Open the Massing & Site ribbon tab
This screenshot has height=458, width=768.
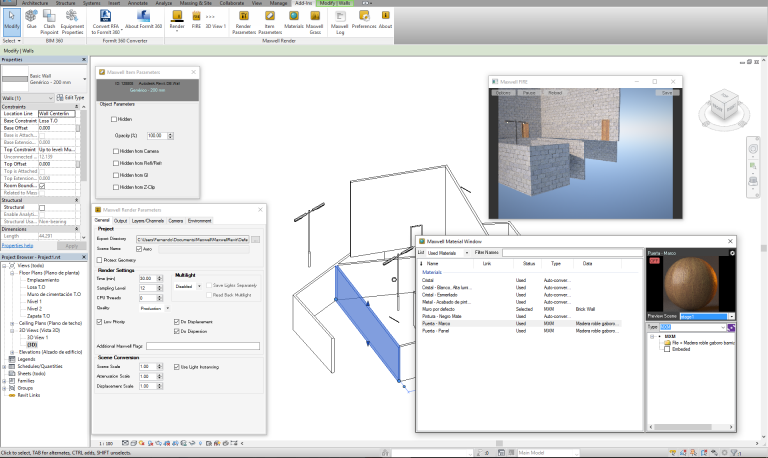point(196,3)
